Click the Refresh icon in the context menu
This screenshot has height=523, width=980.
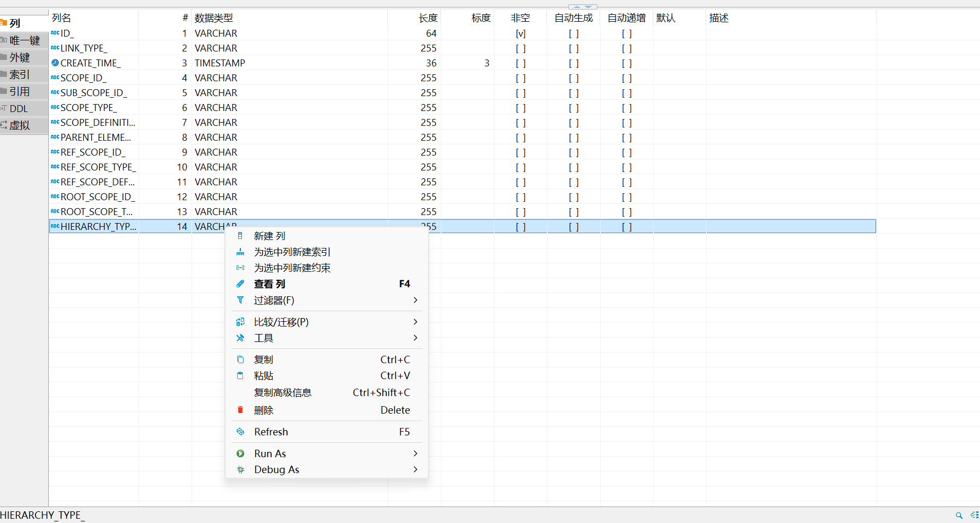click(240, 432)
